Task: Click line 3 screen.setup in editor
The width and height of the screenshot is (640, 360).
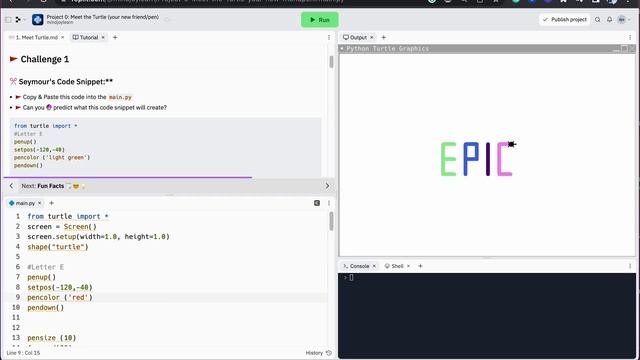Action: tap(98, 236)
